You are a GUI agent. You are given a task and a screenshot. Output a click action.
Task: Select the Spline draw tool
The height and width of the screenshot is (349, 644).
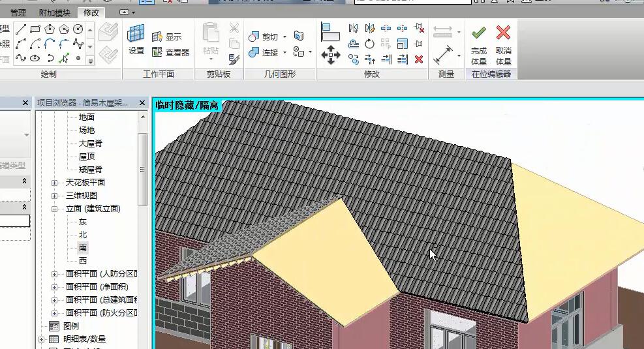coord(78,44)
